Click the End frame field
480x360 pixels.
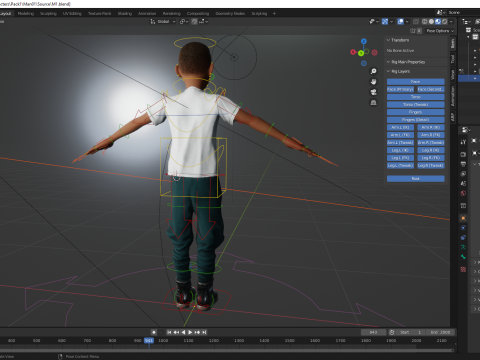440,332
